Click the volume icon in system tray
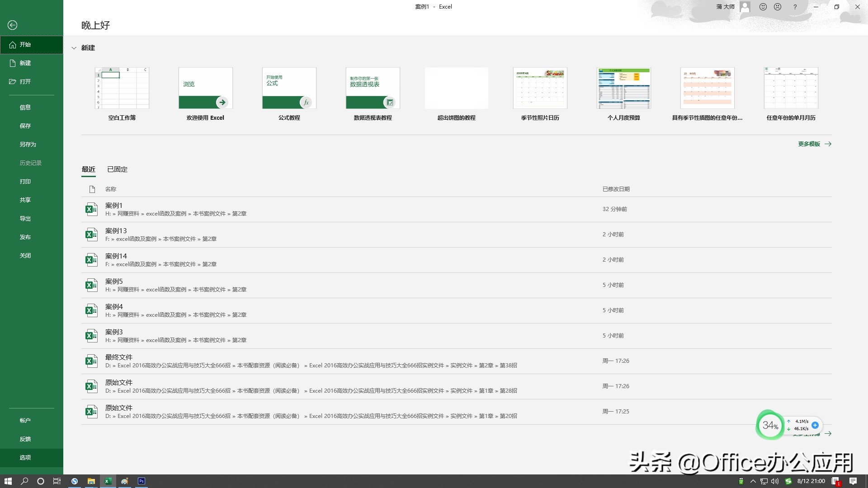This screenshot has width=868, height=488. (x=775, y=481)
